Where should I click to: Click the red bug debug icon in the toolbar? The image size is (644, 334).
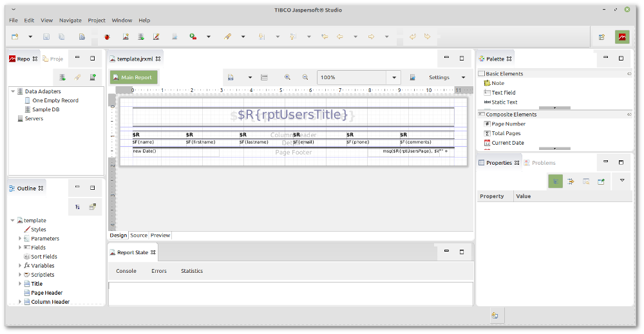(107, 37)
